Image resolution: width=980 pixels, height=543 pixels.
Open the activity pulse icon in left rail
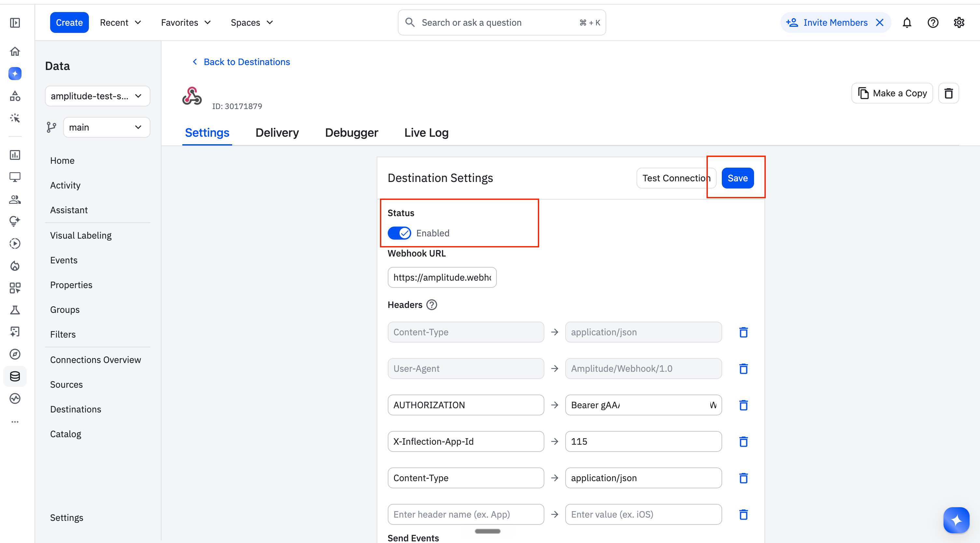point(15,398)
